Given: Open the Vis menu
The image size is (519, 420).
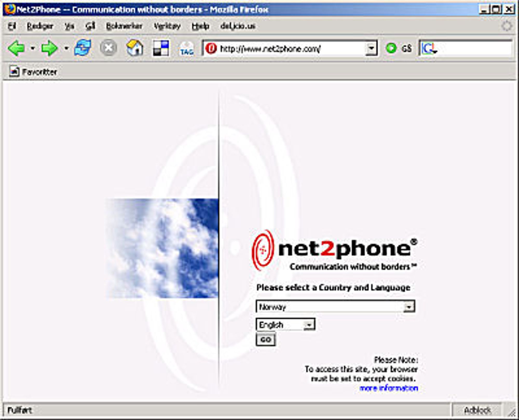Looking at the screenshot, I should (69, 26).
